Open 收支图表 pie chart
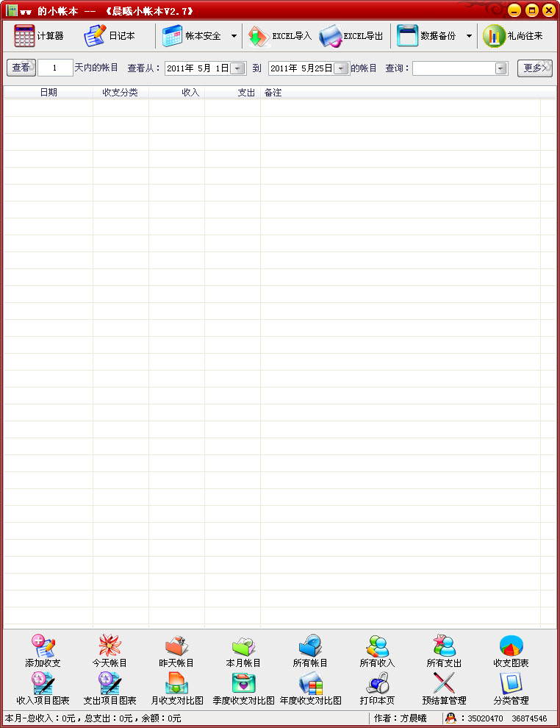This screenshot has height=728, width=560. (x=511, y=651)
